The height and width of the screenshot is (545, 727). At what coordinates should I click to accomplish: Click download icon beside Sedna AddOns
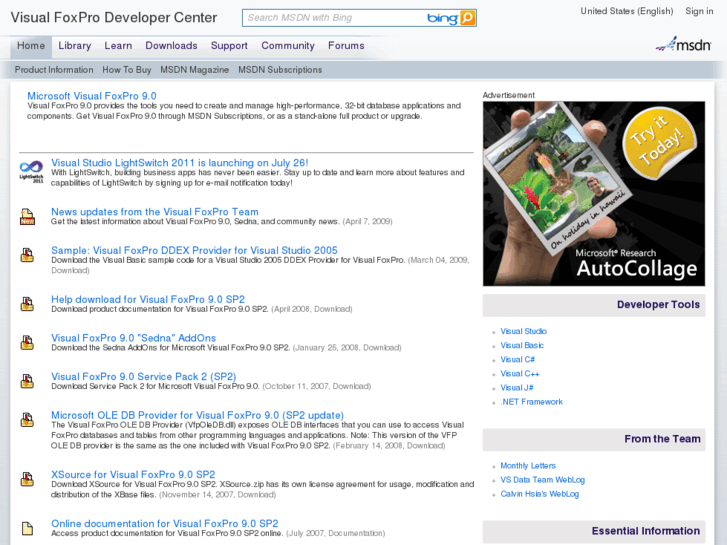(x=27, y=343)
